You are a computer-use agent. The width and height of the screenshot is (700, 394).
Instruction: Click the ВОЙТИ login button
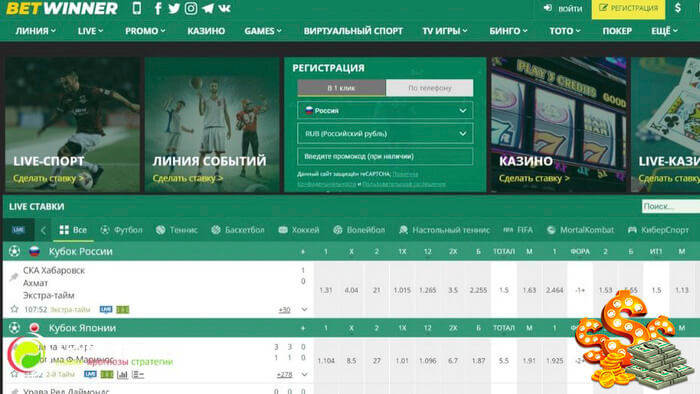point(563,8)
